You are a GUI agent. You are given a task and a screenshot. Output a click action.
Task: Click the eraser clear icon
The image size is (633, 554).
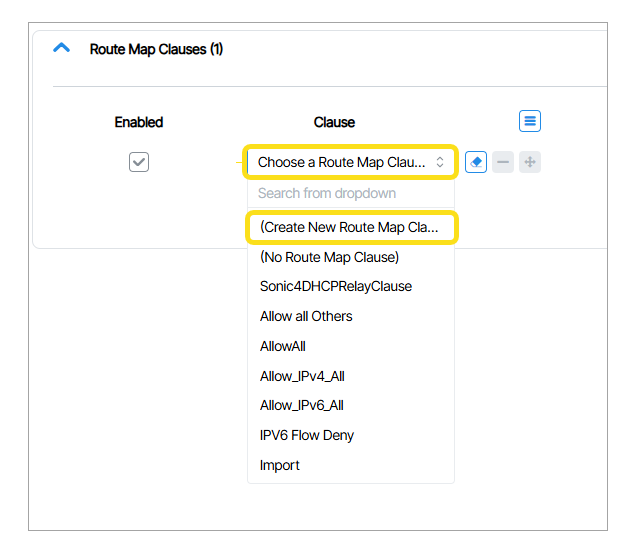pos(476,162)
